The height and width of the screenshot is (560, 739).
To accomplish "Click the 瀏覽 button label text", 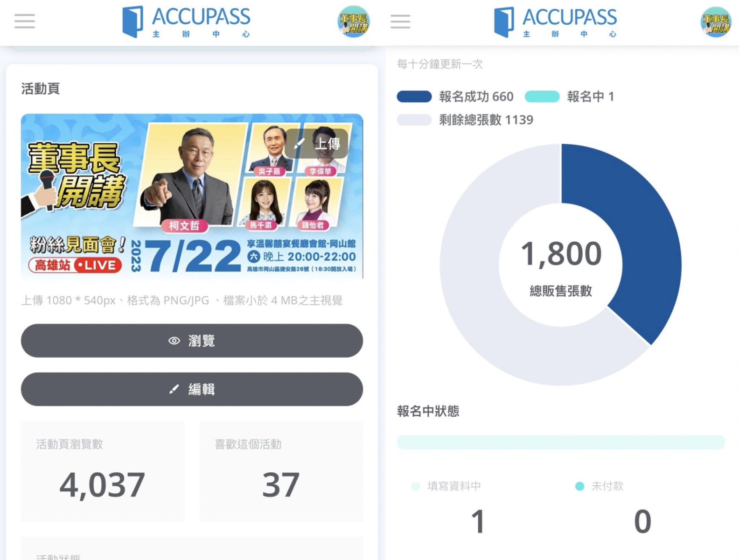I will [x=202, y=341].
